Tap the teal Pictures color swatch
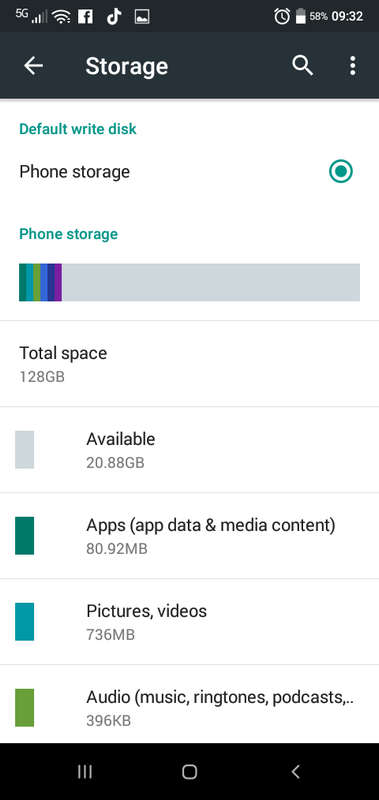The image size is (379, 800). tap(24, 621)
